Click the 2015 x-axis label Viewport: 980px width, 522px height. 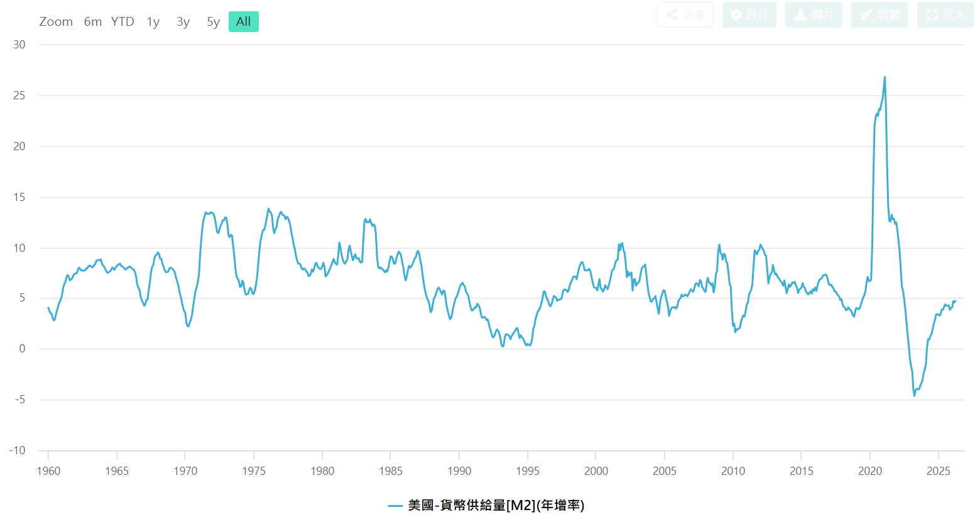tap(802, 471)
